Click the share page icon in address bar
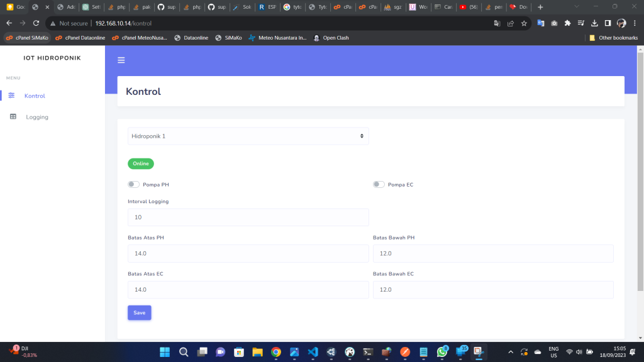This screenshot has width=644, height=362. 510,23
